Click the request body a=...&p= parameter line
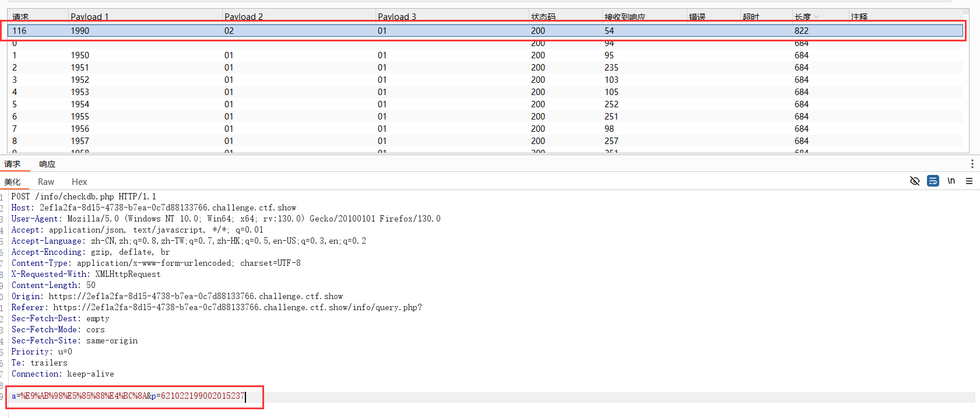The image size is (980, 418). pos(128,396)
